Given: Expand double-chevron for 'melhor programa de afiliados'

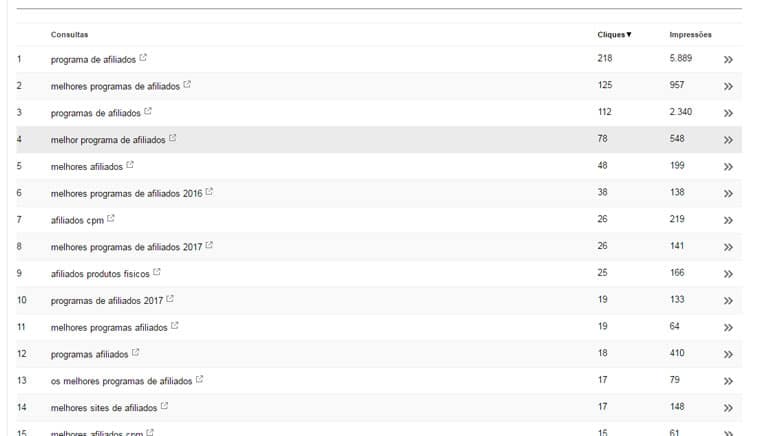Looking at the screenshot, I should tap(728, 140).
